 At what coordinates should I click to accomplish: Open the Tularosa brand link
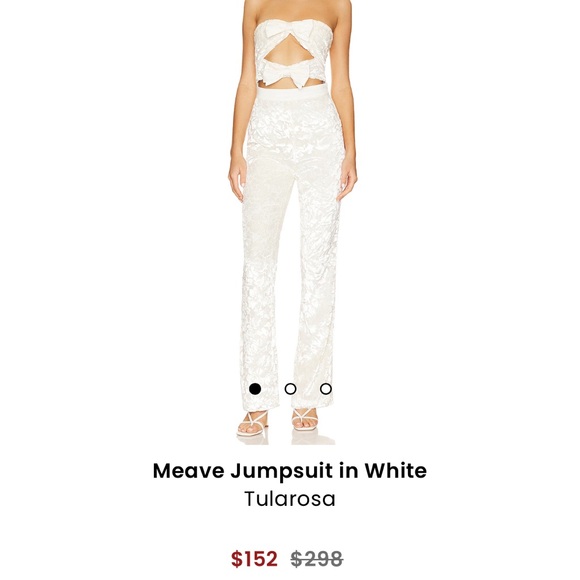point(290,499)
